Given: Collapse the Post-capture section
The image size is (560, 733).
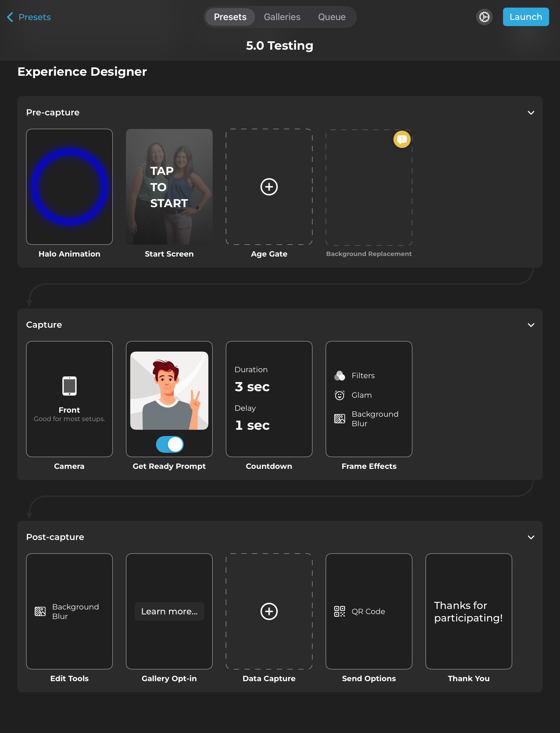Looking at the screenshot, I should [x=531, y=537].
